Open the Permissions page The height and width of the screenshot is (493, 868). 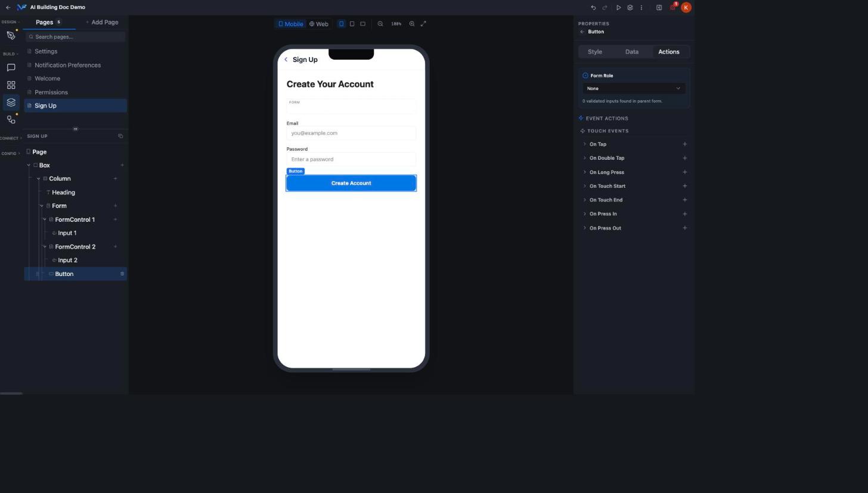click(75, 92)
